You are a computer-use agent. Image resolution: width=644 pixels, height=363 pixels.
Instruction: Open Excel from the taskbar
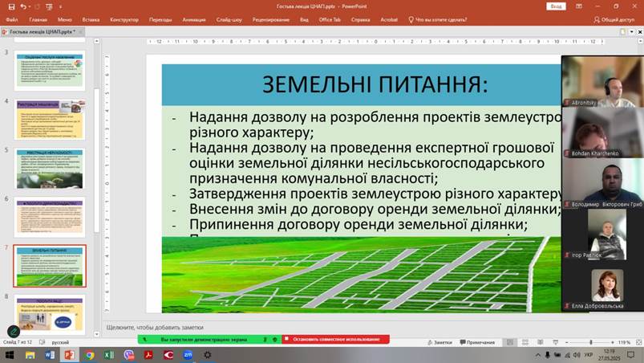point(109,355)
